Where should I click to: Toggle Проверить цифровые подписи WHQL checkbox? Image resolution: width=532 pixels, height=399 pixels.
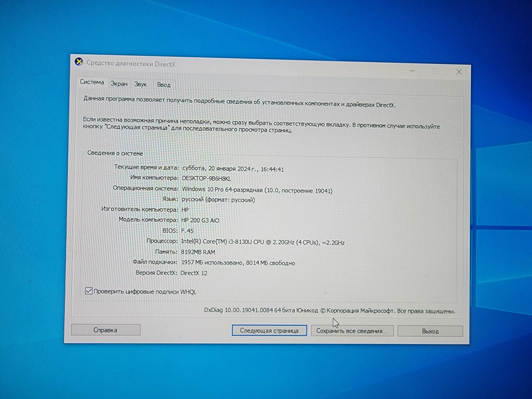tap(89, 291)
